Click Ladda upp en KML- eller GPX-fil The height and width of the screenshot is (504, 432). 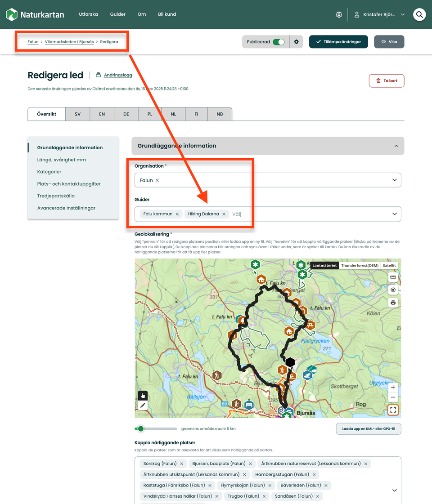[x=368, y=428]
